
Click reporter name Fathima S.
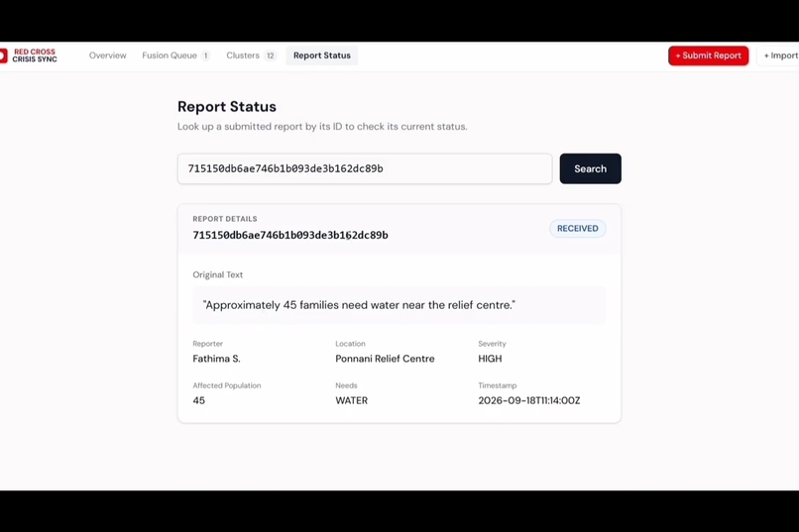tap(216, 359)
